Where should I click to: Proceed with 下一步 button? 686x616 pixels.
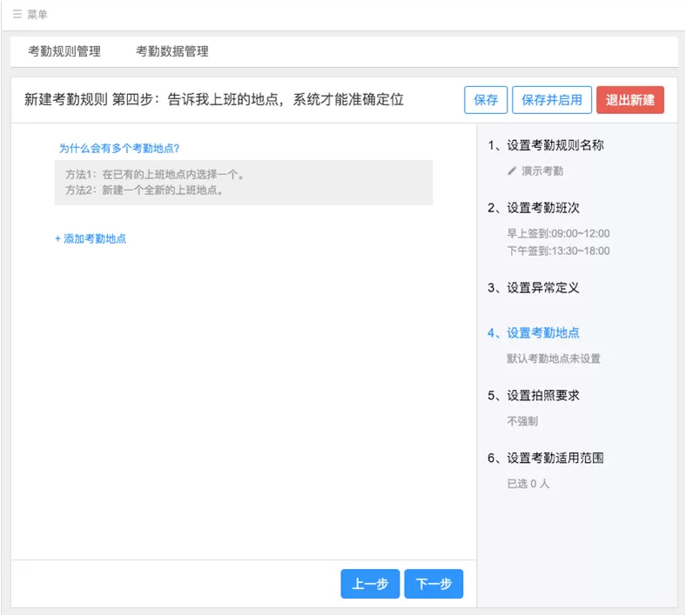[434, 584]
